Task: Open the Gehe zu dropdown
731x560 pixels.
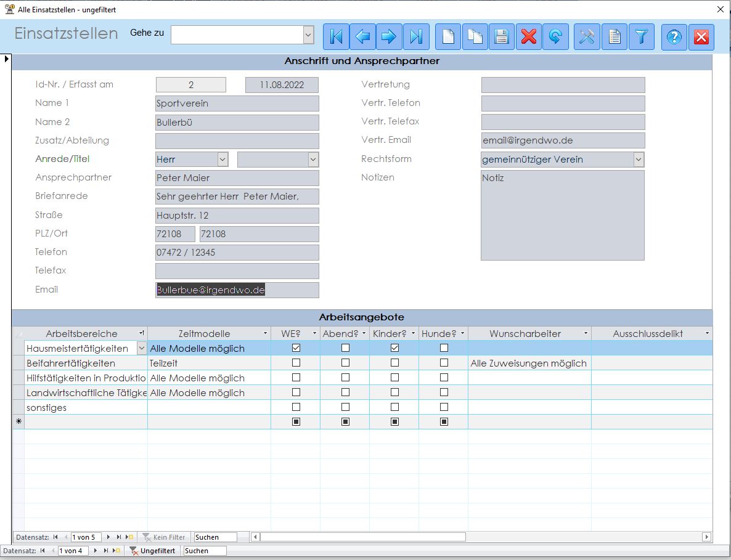Action: [308, 35]
